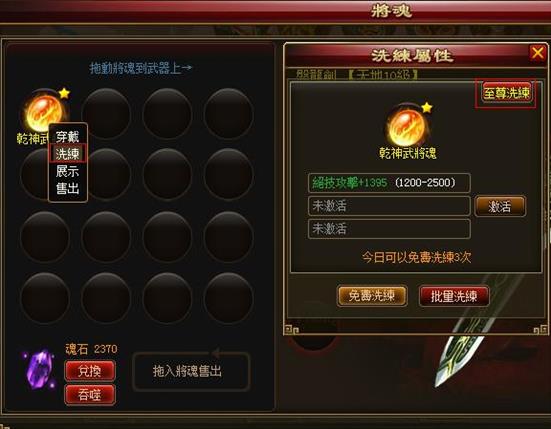This screenshot has height=429, width=551.
Task: Click the empty soul slot in bottom-left corner of grid
Action: (45, 298)
